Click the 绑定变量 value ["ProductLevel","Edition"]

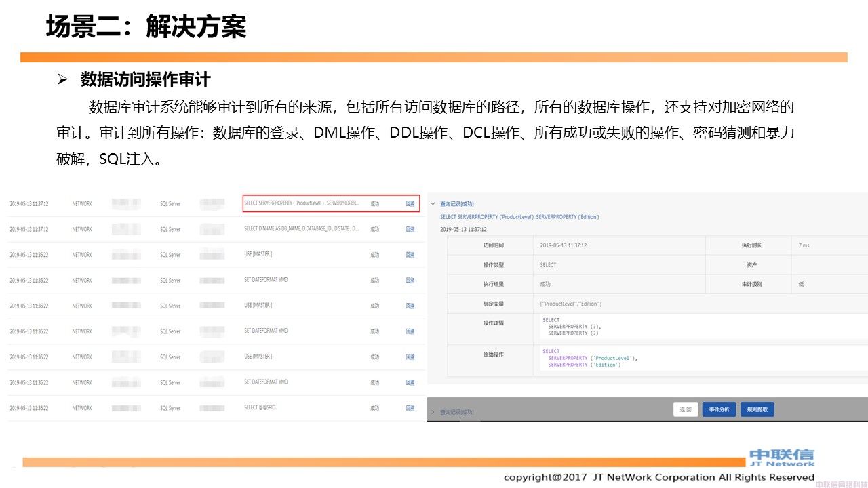point(571,304)
